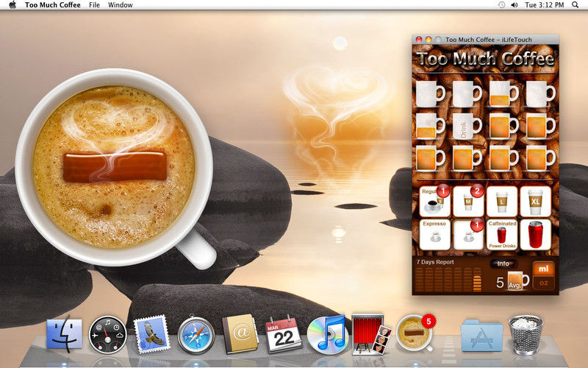Click the last full mug in bottom row
This screenshot has height=368, width=588.
coord(540,158)
